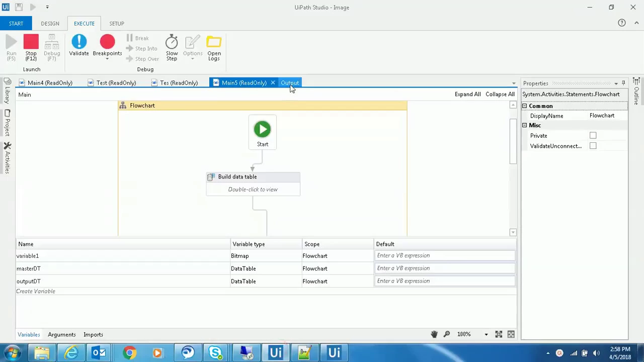Click the volume icon in system tray

[597, 353]
